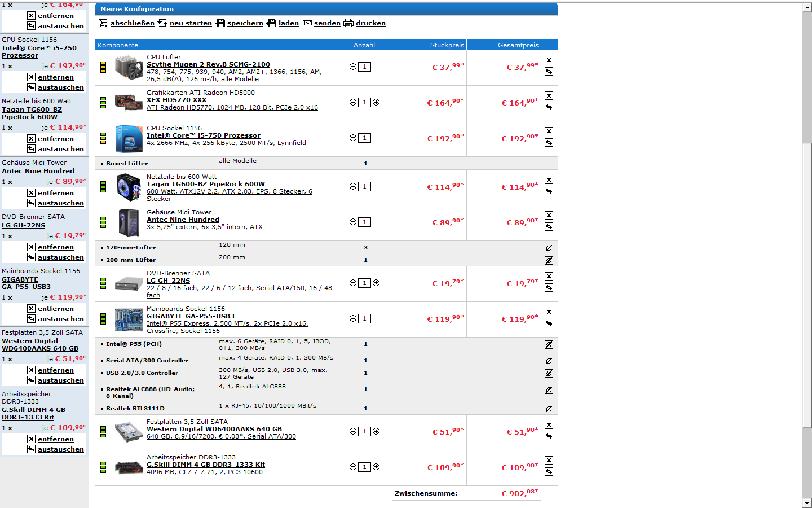The width and height of the screenshot is (812, 508).
Task: Click 'senden' to send configuration
Action: [327, 23]
